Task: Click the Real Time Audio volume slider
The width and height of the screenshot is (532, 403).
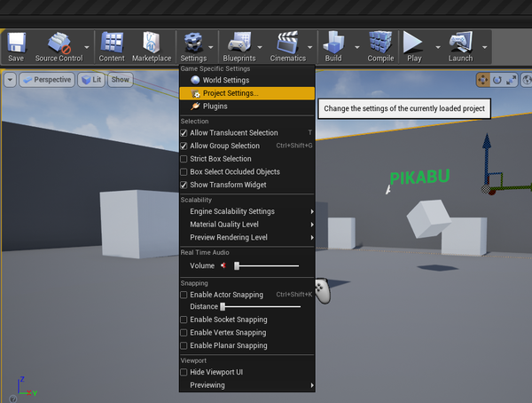Action: click(266, 265)
